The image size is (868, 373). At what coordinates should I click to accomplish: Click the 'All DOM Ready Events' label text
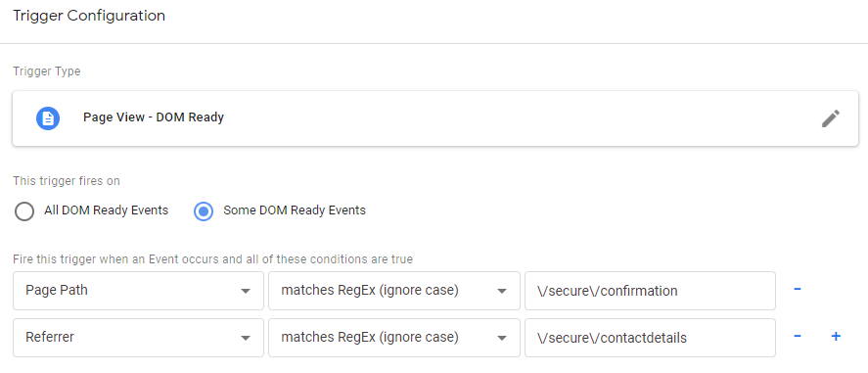point(107,210)
